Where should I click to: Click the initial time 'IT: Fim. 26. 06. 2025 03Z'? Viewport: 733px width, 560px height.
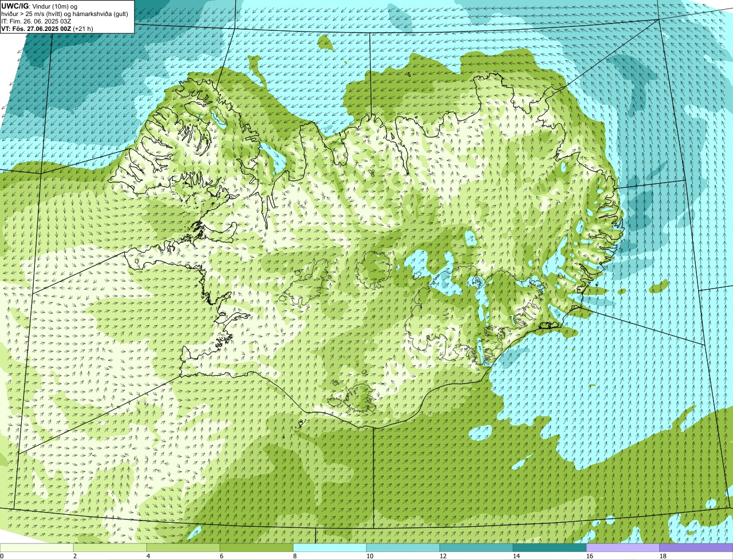tap(36, 21)
